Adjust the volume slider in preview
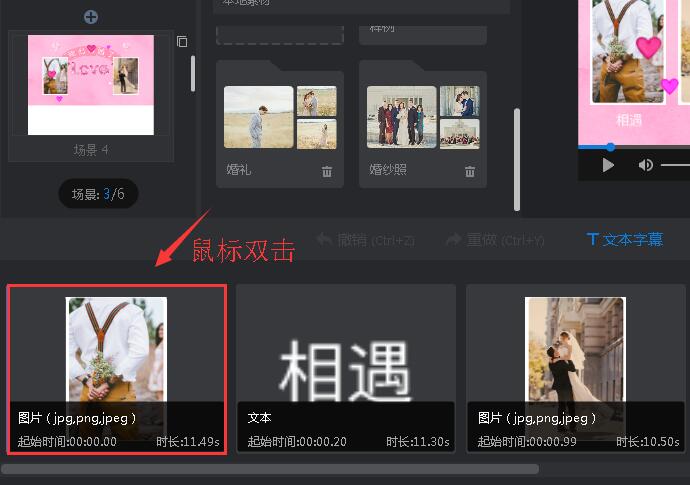The width and height of the screenshot is (690, 485). (x=675, y=165)
